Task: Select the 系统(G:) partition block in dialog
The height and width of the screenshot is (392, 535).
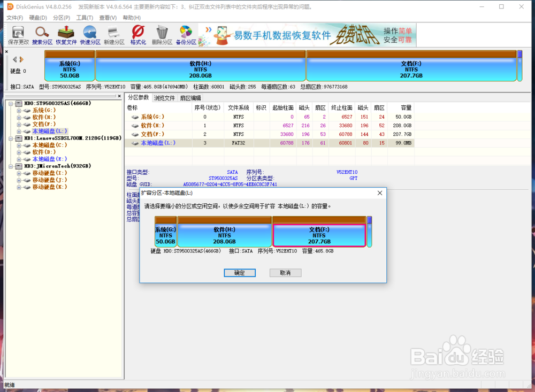Action: point(165,232)
